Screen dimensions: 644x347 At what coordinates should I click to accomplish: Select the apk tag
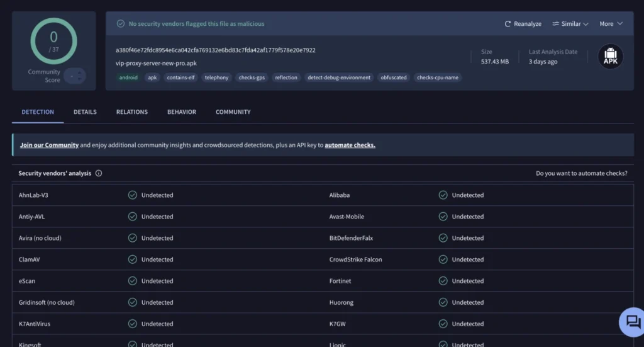tap(152, 77)
